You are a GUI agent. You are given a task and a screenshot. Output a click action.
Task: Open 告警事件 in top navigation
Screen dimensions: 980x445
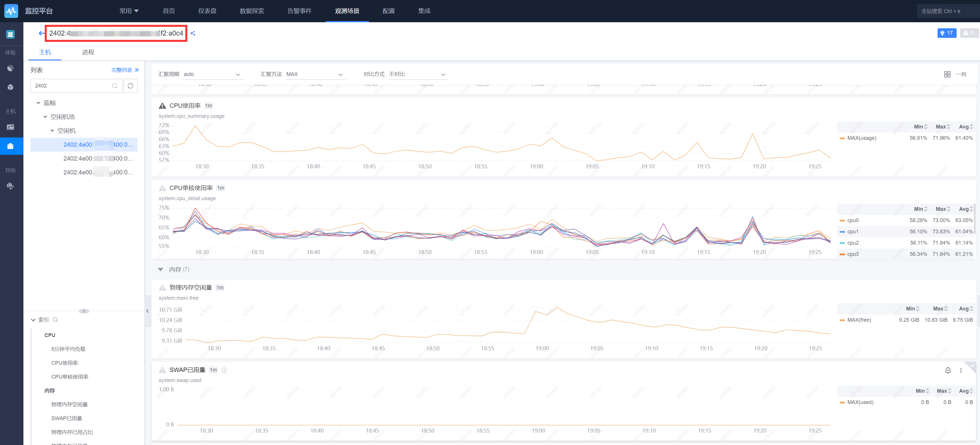pyautogui.click(x=299, y=11)
